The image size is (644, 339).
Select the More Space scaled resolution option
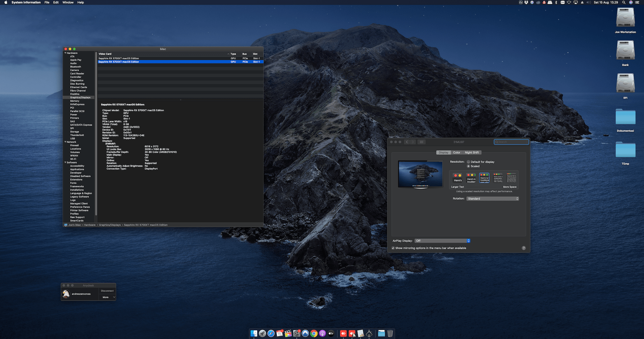coord(511,178)
